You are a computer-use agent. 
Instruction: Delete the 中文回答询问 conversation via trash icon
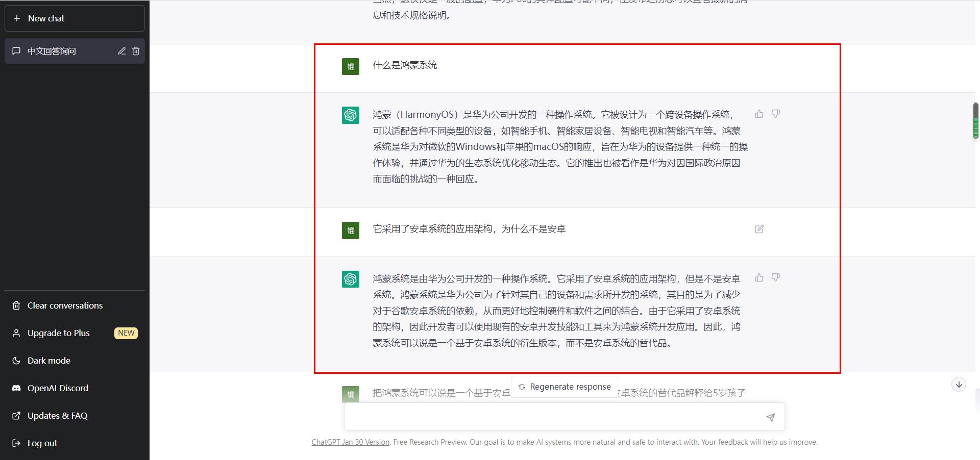136,51
